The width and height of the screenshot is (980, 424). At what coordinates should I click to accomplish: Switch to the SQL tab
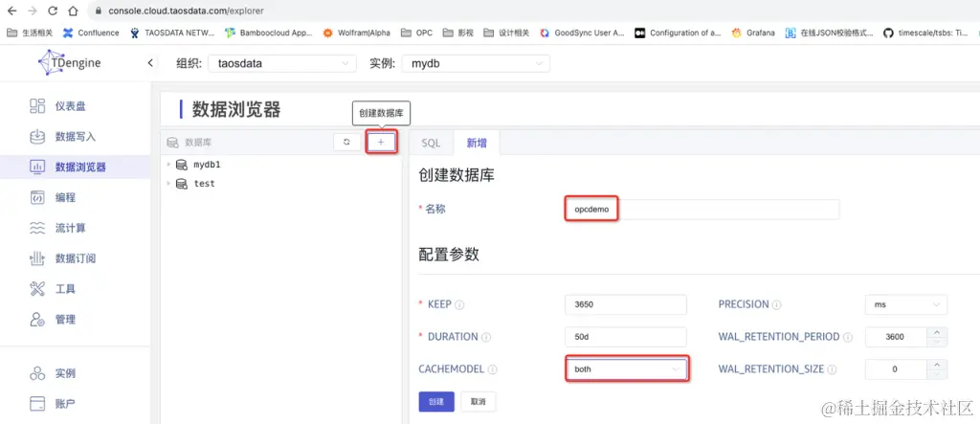(x=432, y=144)
